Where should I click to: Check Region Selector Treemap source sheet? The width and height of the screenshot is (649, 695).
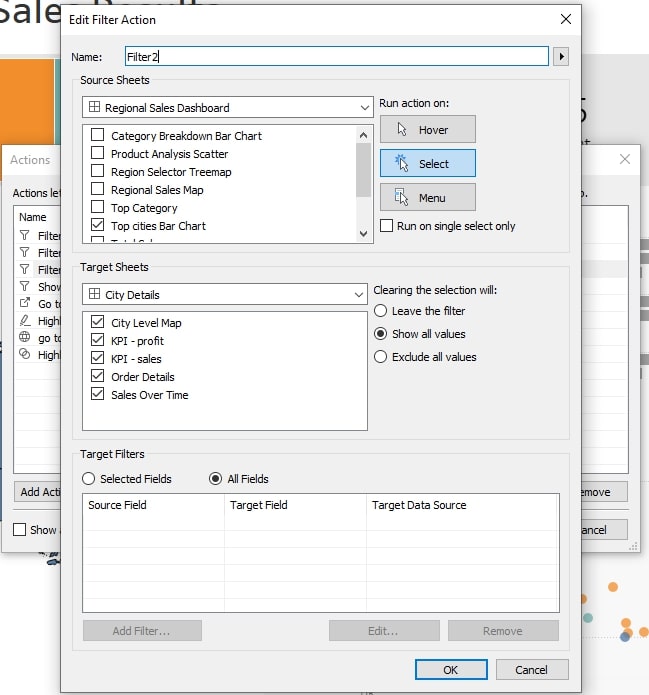(98, 171)
